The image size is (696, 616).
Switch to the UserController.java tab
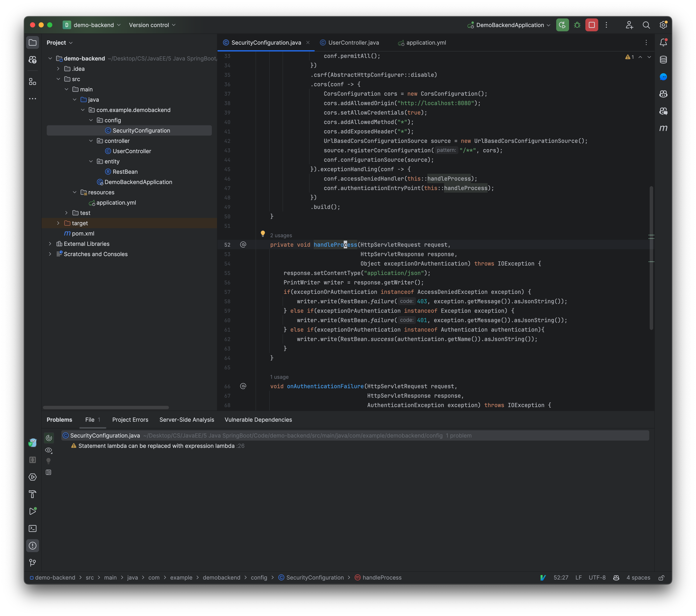[353, 43]
